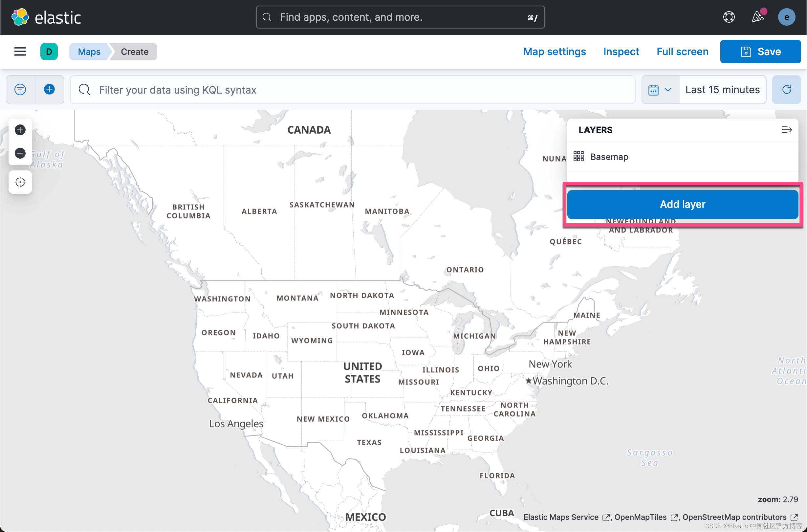The width and height of the screenshot is (807, 532).
Task: Add a new filter with the plus icon
Action: (x=50, y=90)
